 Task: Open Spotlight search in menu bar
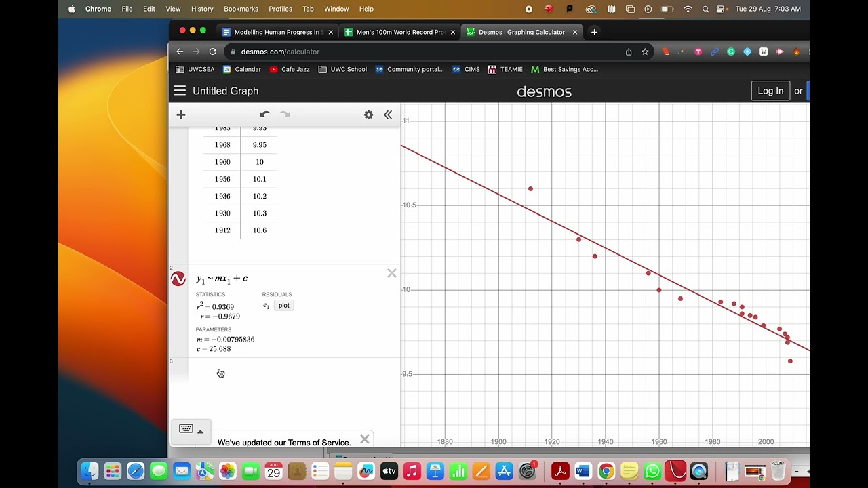pyautogui.click(x=705, y=9)
